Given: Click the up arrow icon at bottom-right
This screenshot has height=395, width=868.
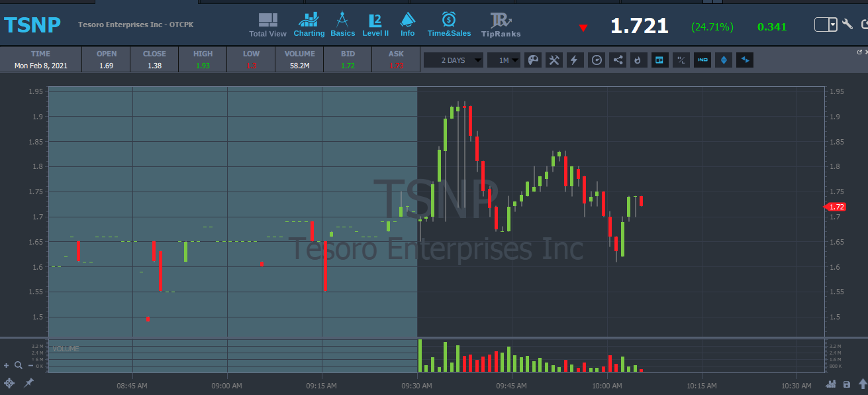Looking at the screenshot, I should click(x=862, y=384).
